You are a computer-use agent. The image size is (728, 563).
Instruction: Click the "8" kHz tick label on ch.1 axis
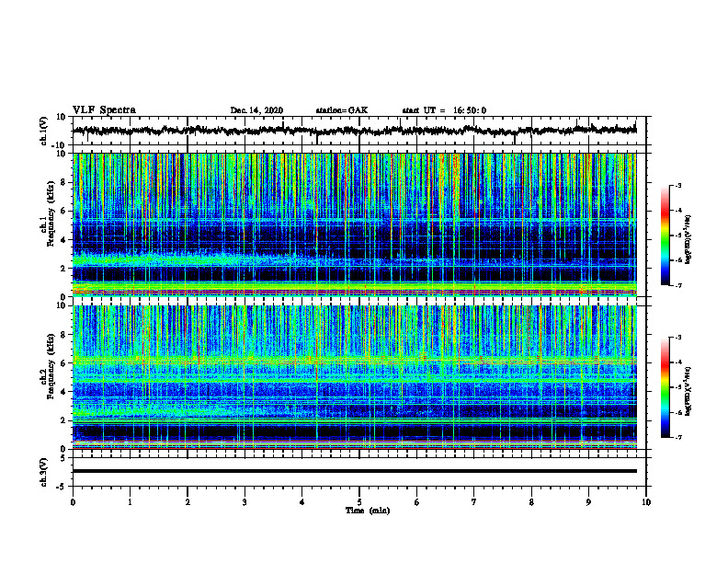63,182
